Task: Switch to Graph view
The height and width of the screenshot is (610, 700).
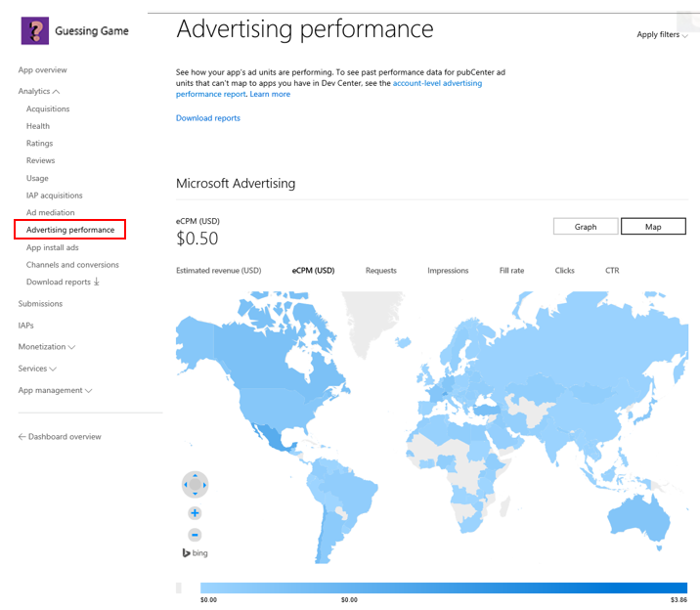Action: (x=586, y=226)
